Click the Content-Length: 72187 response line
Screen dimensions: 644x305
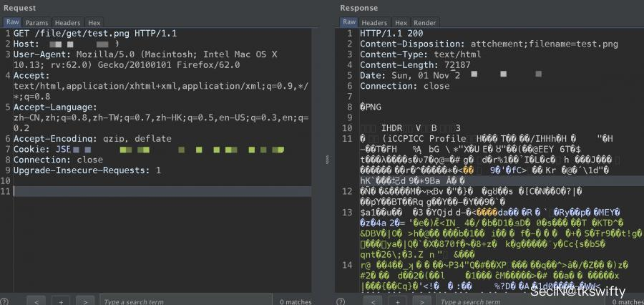pos(415,65)
